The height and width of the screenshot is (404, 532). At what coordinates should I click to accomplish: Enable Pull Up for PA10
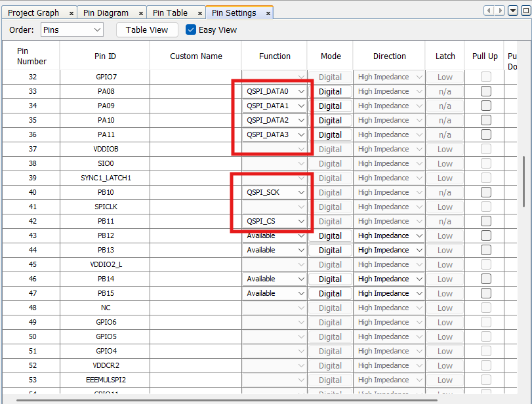[x=486, y=120]
